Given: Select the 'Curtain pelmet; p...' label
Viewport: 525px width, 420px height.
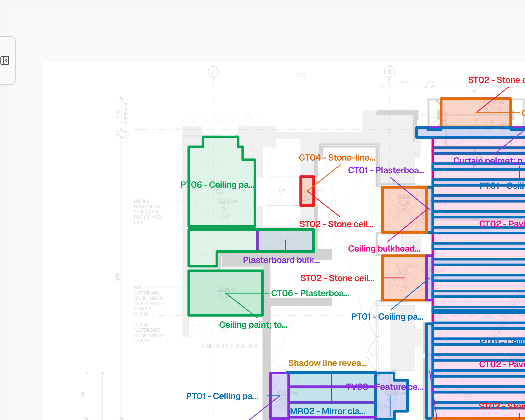Looking at the screenshot, I should coord(489,160).
